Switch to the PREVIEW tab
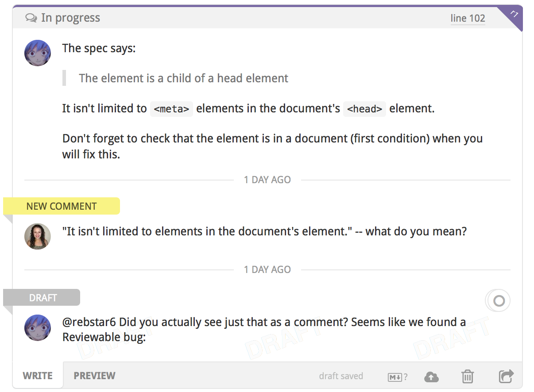Screen dimensions: 534x392 click(94, 375)
